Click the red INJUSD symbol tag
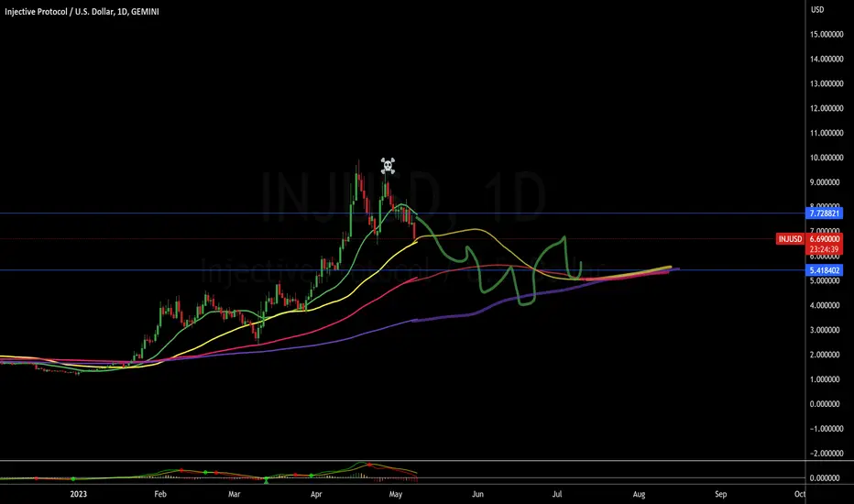 point(790,239)
